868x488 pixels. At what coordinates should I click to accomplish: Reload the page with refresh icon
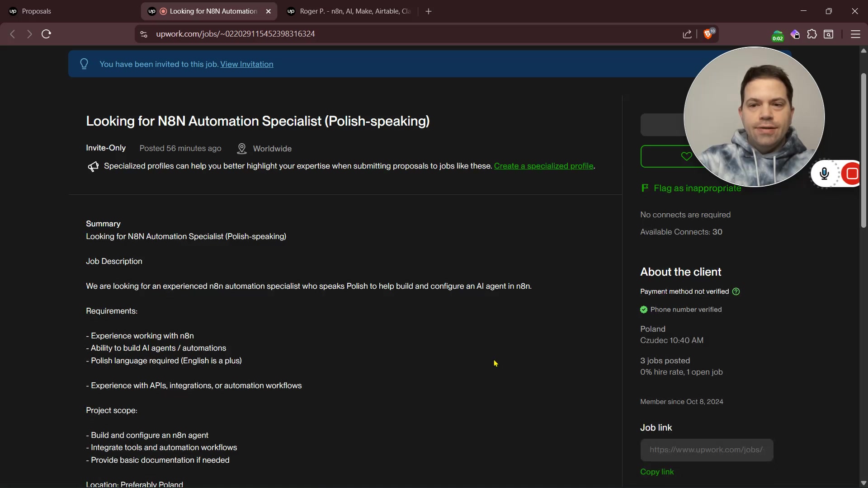pyautogui.click(x=46, y=34)
